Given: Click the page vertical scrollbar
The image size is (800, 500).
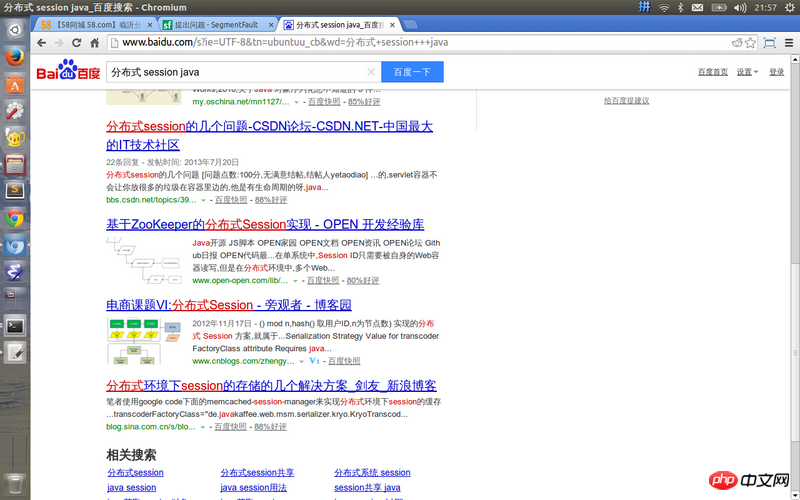Looking at the screenshot, I should [x=795, y=352].
